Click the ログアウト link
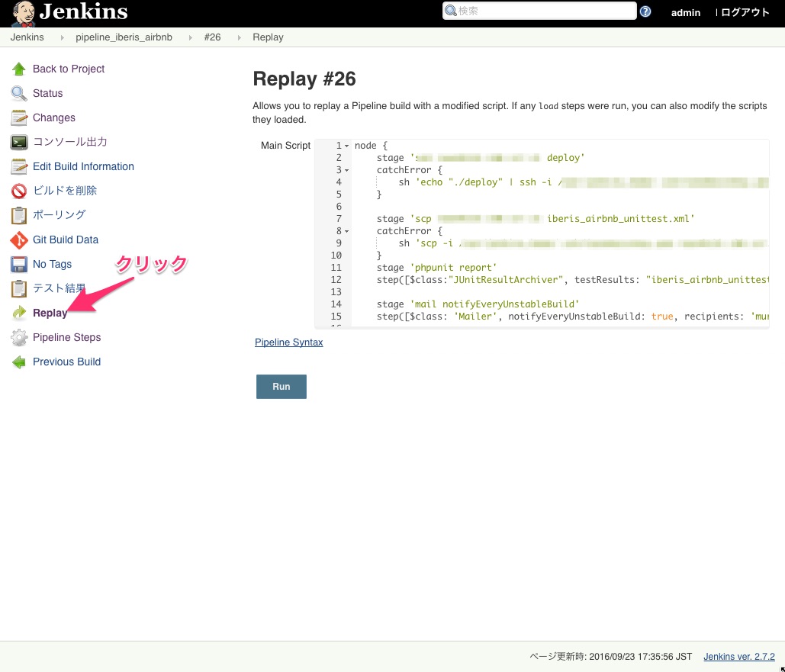Viewport: 785px width, 672px height. click(x=745, y=12)
